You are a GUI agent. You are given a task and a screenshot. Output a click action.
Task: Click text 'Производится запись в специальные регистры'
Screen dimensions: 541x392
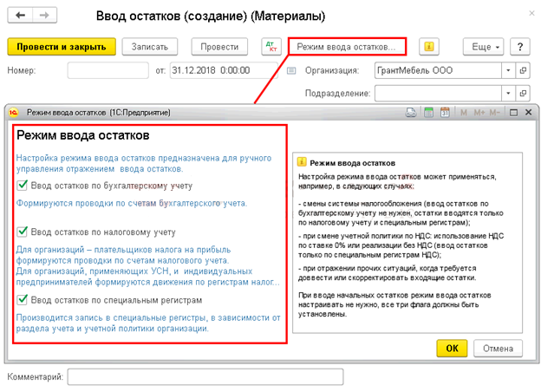[x=111, y=317]
